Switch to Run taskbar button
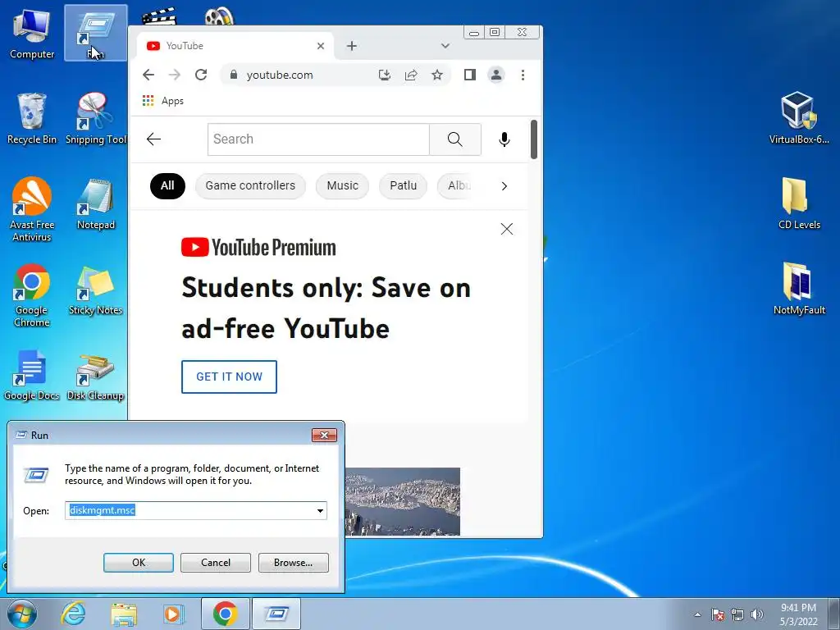This screenshot has width=840, height=630. click(x=276, y=614)
